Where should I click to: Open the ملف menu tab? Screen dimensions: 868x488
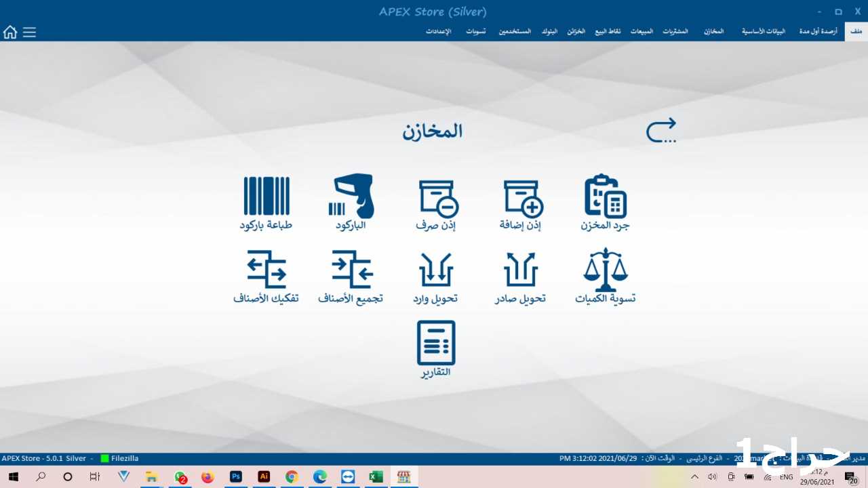click(x=856, y=32)
